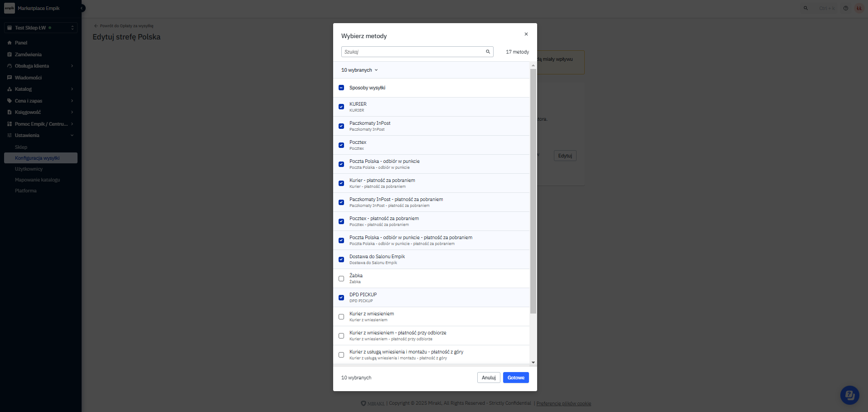Image resolution: width=868 pixels, height=412 pixels.
Task: Open the help chat bubble icon
Action: pyautogui.click(x=849, y=395)
